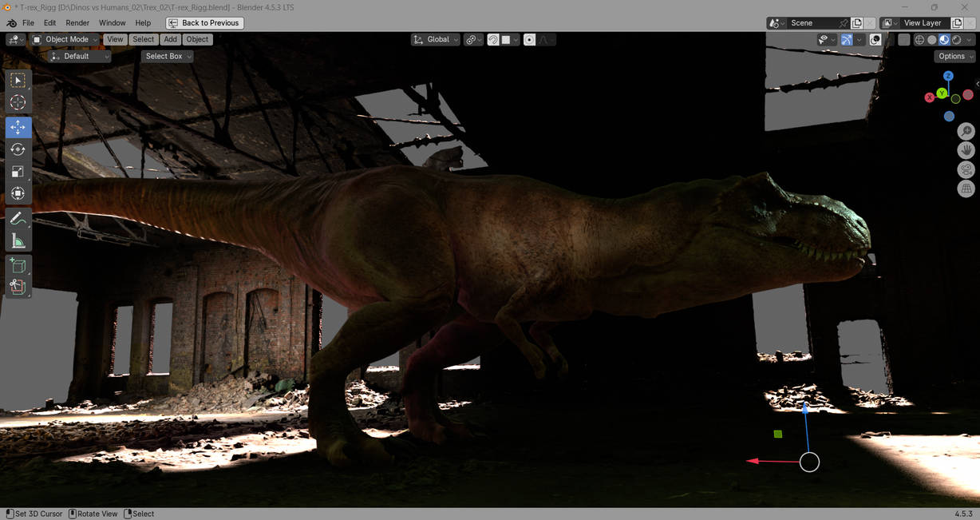Open the viewport Object menu

click(197, 39)
